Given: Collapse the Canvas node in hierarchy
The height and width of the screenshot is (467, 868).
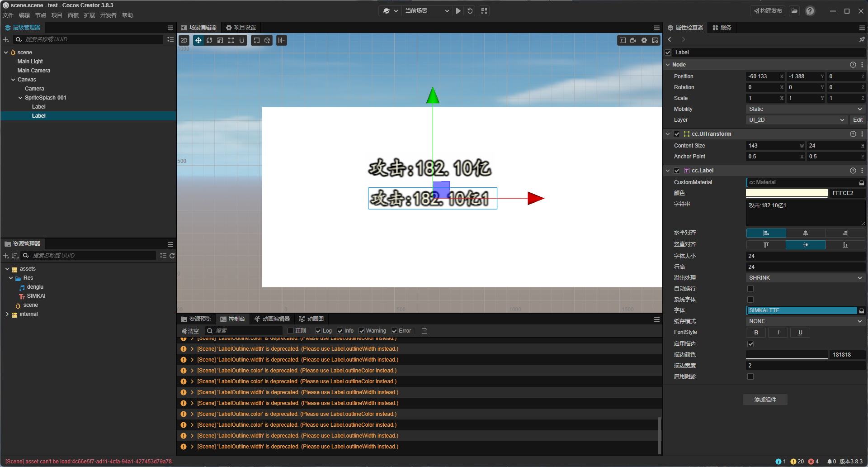Looking at the screenshot, I should (13, 80).
